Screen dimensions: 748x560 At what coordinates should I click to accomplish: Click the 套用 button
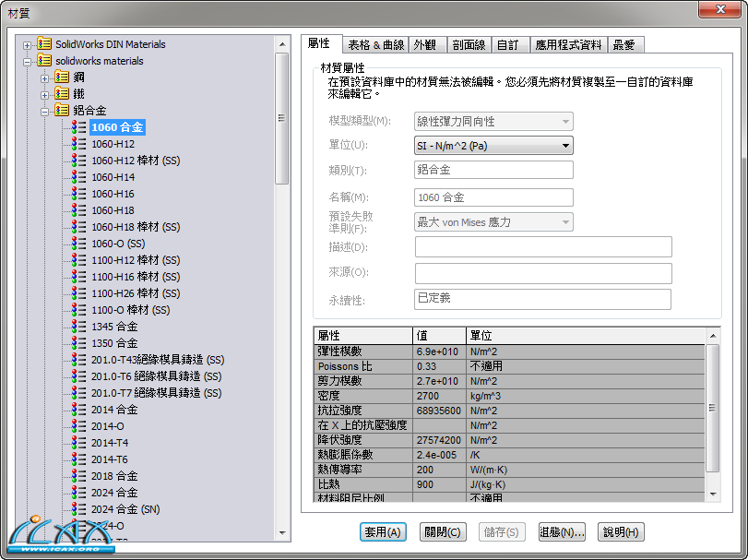click(x=382, y=531)
